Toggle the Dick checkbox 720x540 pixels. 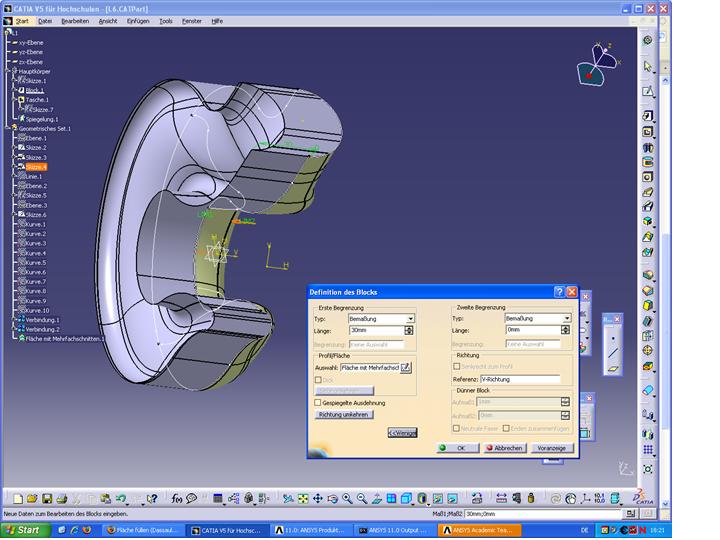318,380
